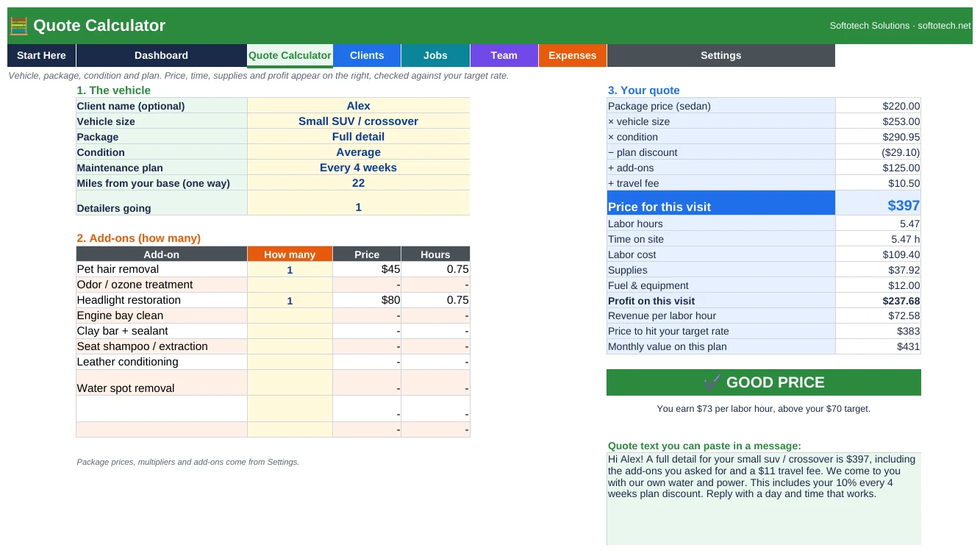Pick the Condition cell showing 'Average'

coord(358,152)
